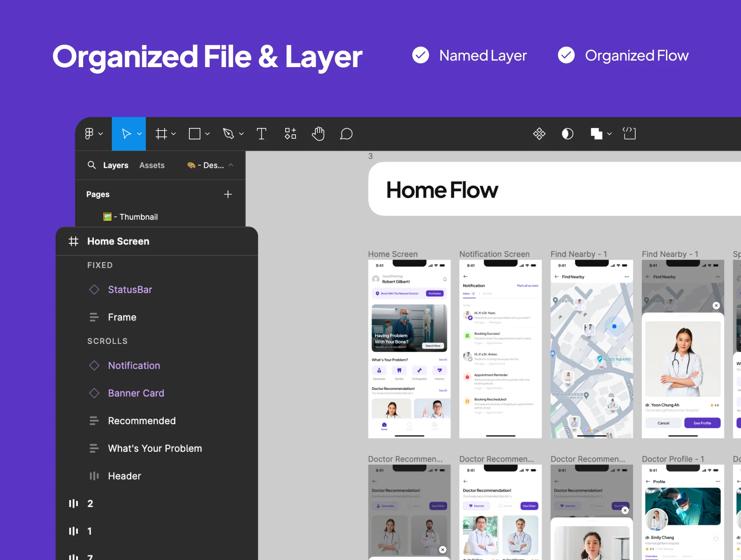
Task: Click the Notification Screen frame label
Action: [494, 254]
